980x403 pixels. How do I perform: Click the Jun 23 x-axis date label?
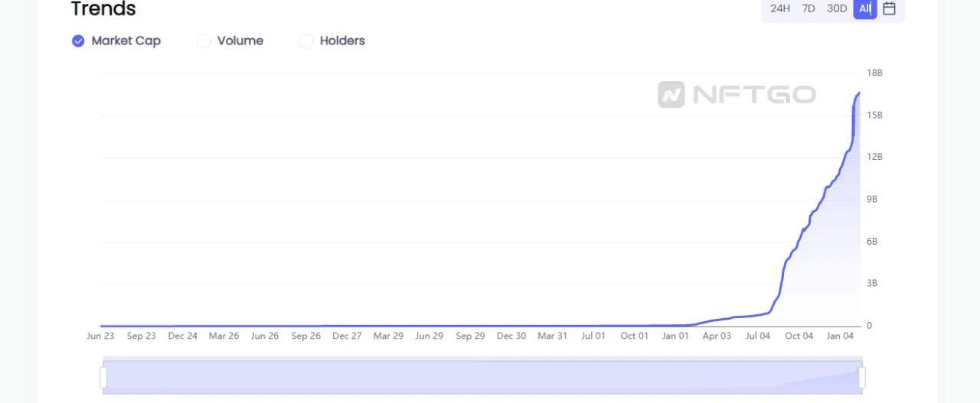(100, 336)
